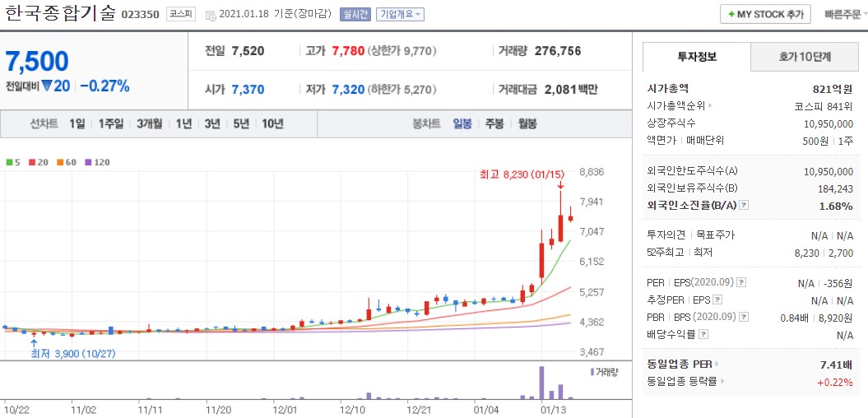
Task: Click the -0.27% change rate
Action: coord(104,86)
